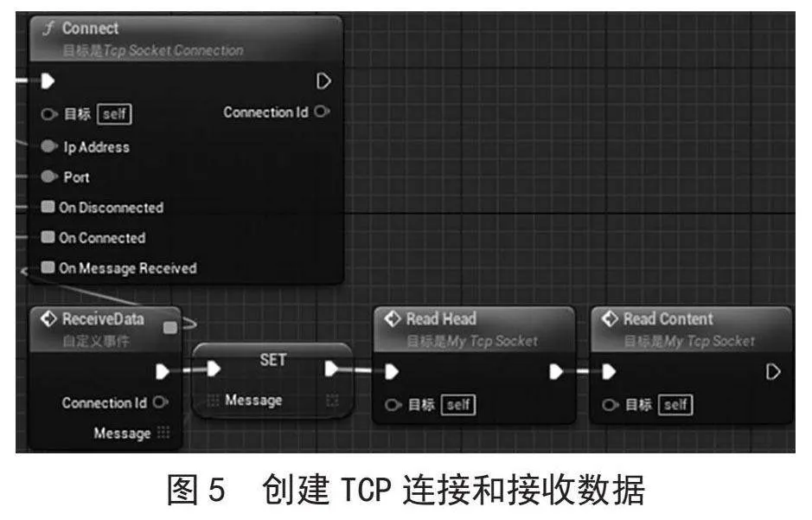The width and height of the screenshot is (812, 520).
Task: Click the self target field on Connect
Action: coord(114,114)
